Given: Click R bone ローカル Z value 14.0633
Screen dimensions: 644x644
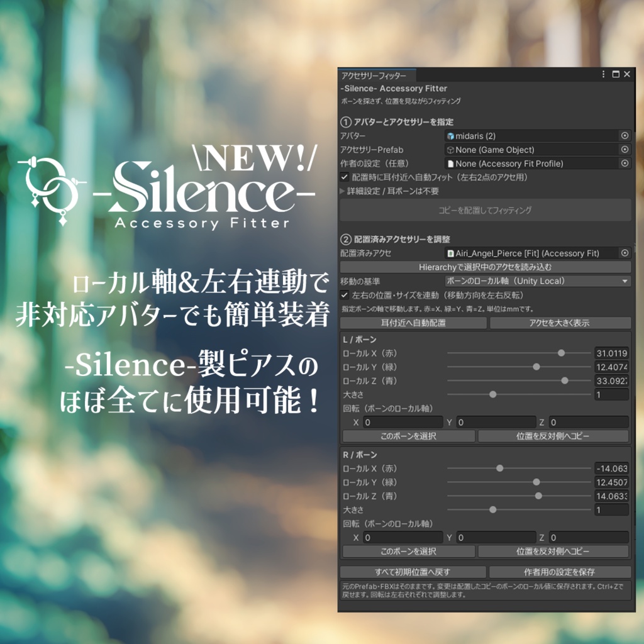Looking at the screenshot, I should [x=611, y=496].
